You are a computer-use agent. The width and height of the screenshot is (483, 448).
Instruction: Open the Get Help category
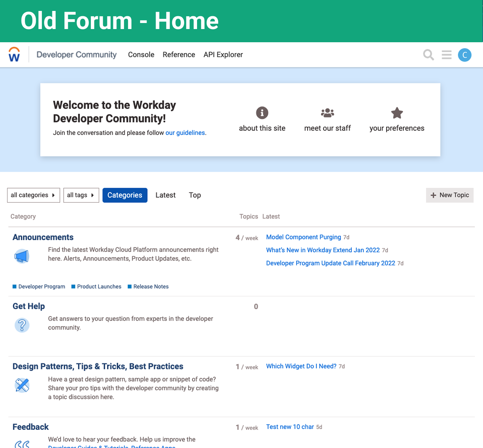pyautogui.click(x=29, y=306)
